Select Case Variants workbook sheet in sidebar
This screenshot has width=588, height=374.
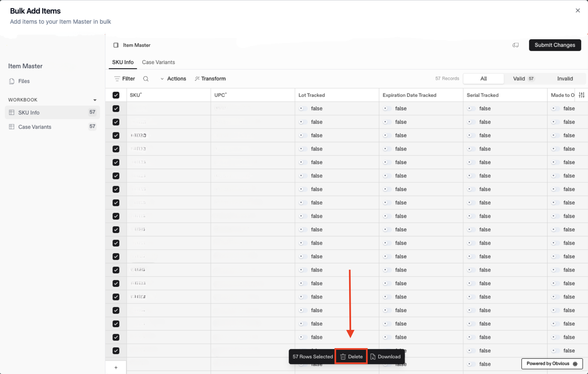click(x=52, y=127)
